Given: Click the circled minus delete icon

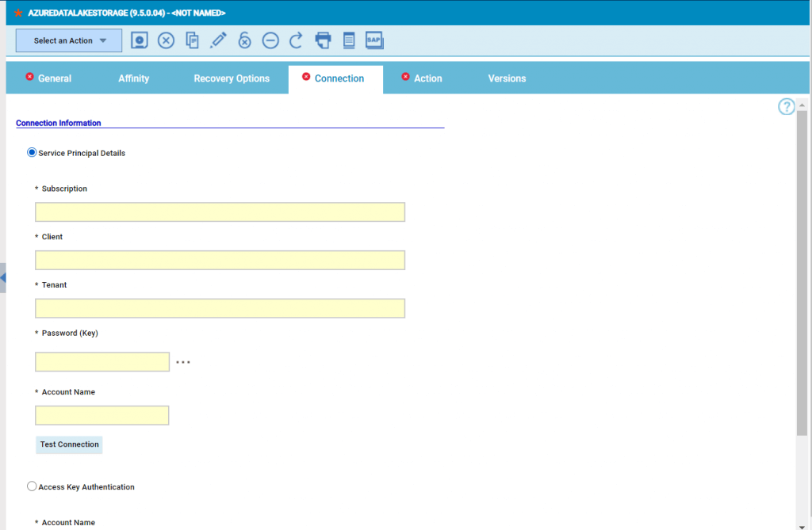Looking at the screenshot, I should tap(270, 40).
